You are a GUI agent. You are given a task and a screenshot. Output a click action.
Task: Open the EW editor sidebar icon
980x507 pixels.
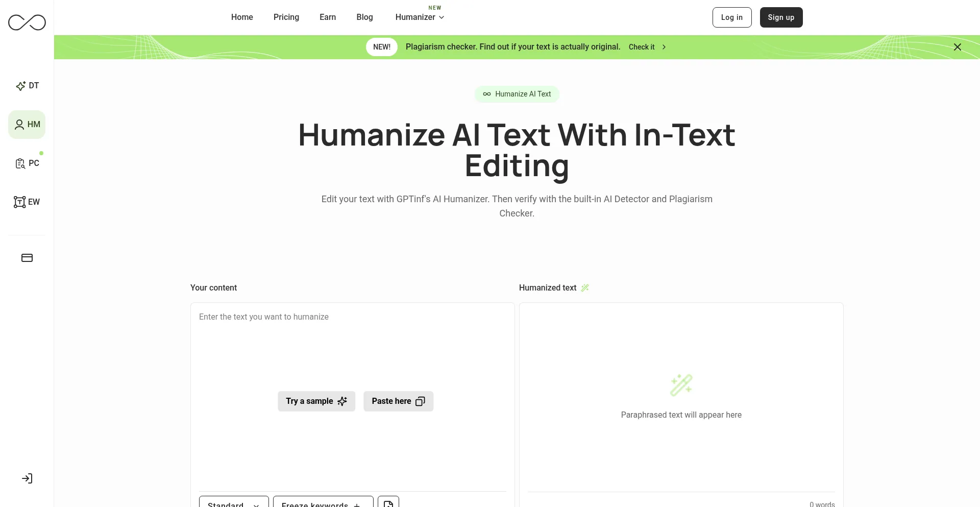[x=27, y=202]
